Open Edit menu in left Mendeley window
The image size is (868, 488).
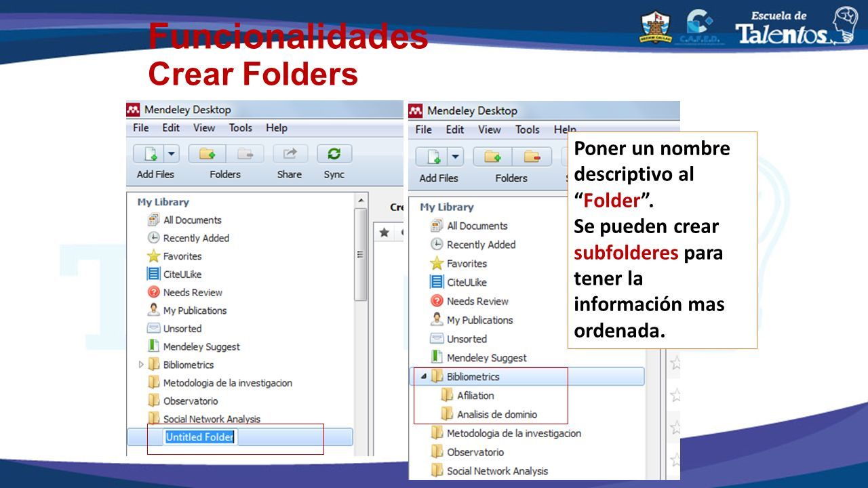(x=171, y=127)
